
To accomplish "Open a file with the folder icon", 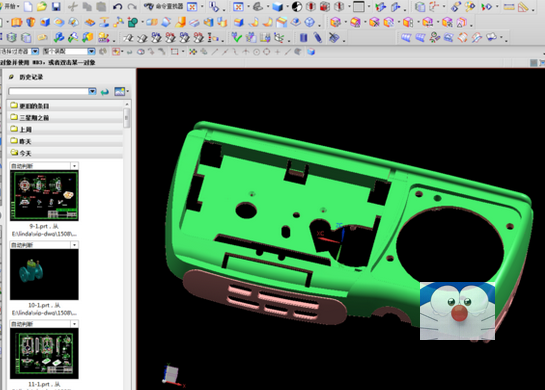I will coord(42,7).
